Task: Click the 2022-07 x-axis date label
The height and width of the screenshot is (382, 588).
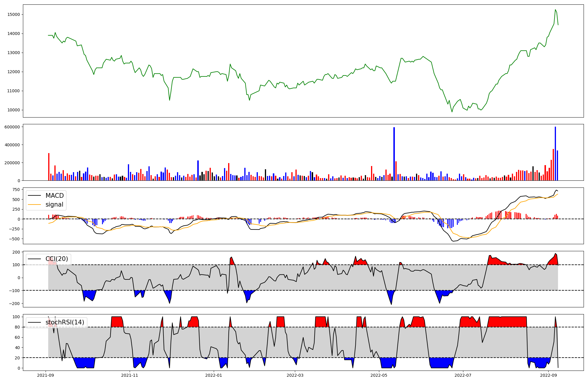Action: click(x=463, y=375)
